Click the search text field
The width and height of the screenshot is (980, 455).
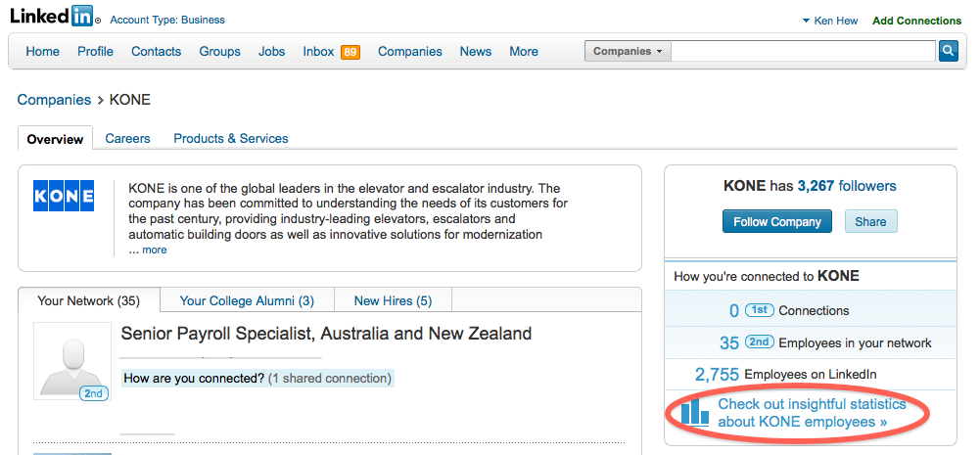click(805, 51)
